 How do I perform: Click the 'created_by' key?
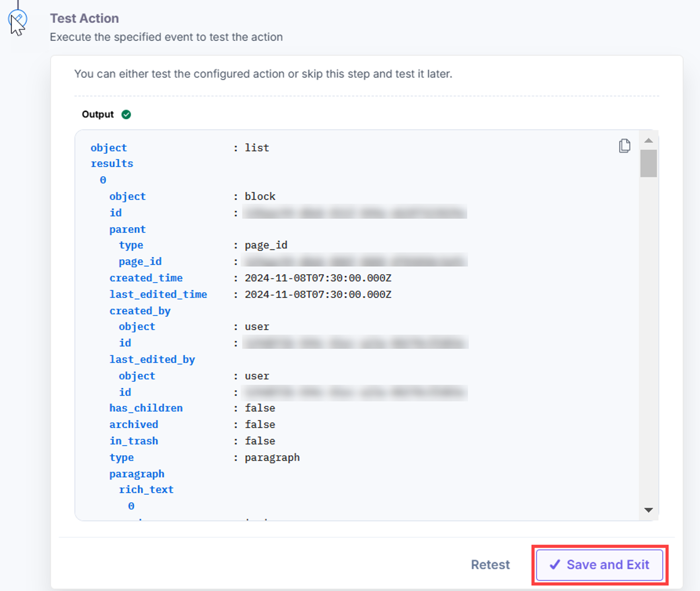tap(140, 311)
